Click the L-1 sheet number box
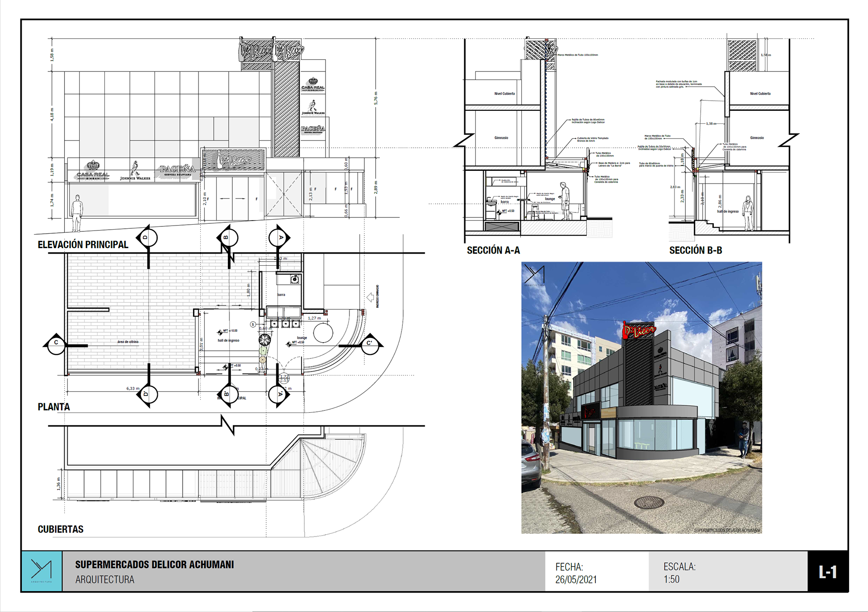Screen dimensions: 868x612 tap(827, 572)
